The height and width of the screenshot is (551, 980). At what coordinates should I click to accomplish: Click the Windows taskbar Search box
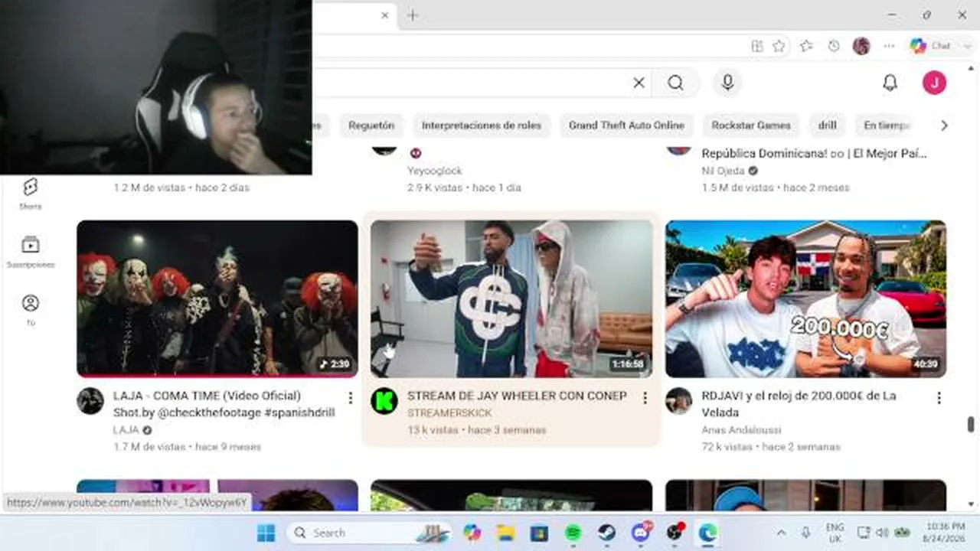371,533
